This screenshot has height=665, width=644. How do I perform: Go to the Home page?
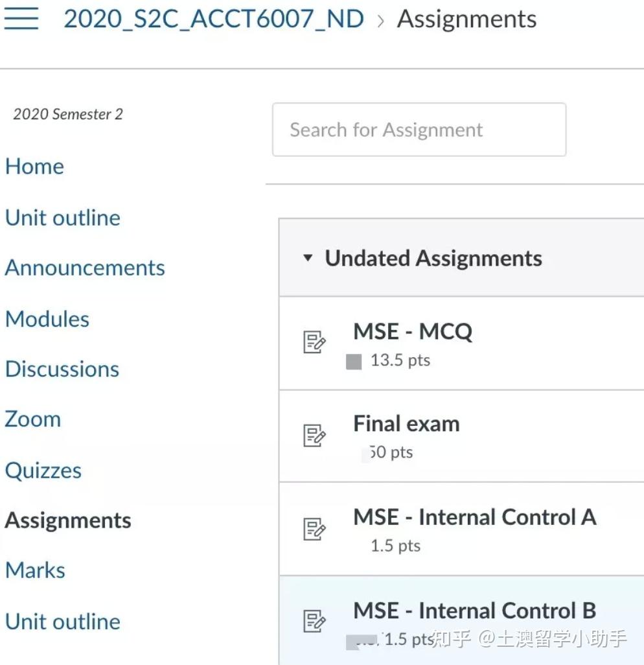(34, 166)
